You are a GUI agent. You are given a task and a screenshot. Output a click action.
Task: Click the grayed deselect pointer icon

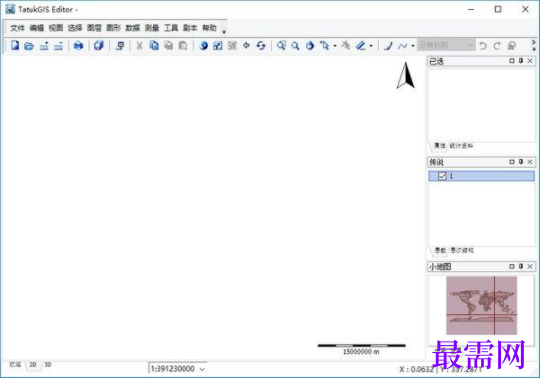click(346, 45)
